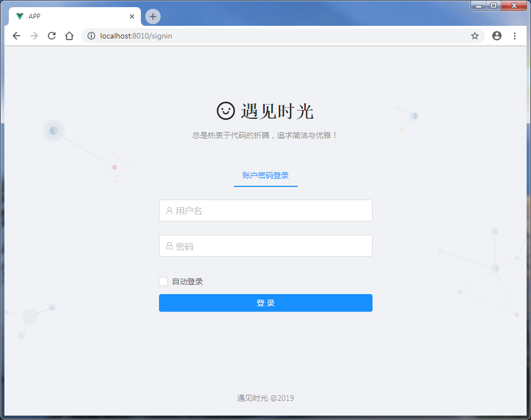This screenshot has width=531, height=420.
Task: Enable the 自动登录 checkbox
Action: (163, 281)
